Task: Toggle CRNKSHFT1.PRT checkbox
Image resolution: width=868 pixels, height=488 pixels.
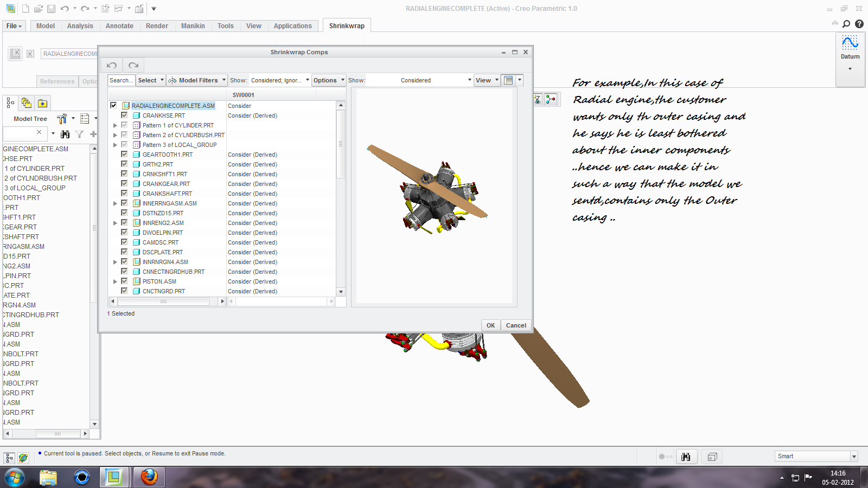Action: tap(124, 174)
